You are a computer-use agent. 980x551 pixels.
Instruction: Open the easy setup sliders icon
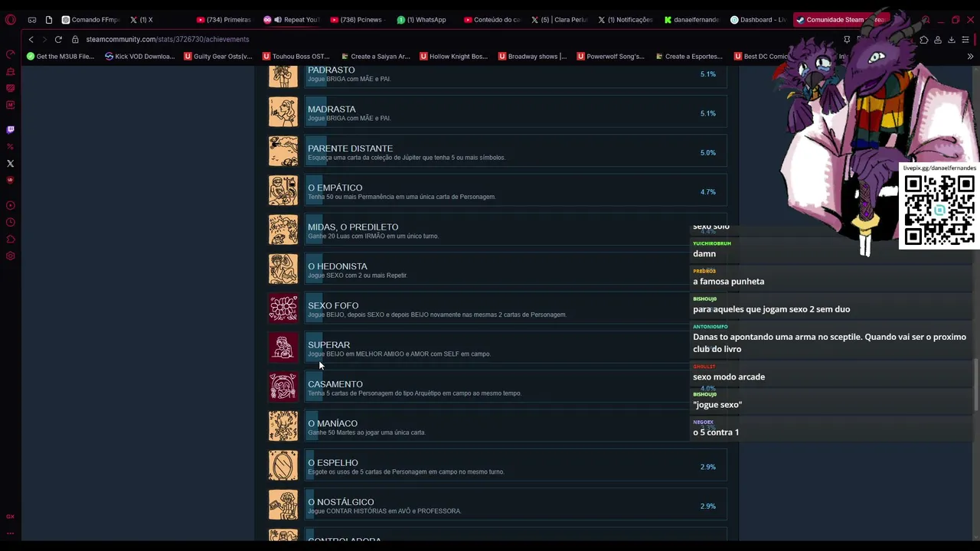click(x=965, y=39)
